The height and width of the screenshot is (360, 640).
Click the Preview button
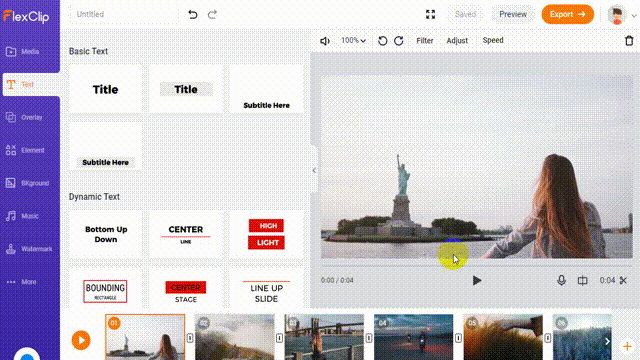tap(513, 14)
